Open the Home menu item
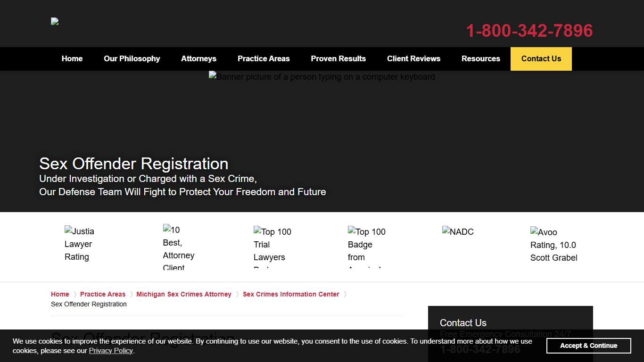The width and height of the screenshot is (644, 362). pyautogui.click(x=72, y=59)
